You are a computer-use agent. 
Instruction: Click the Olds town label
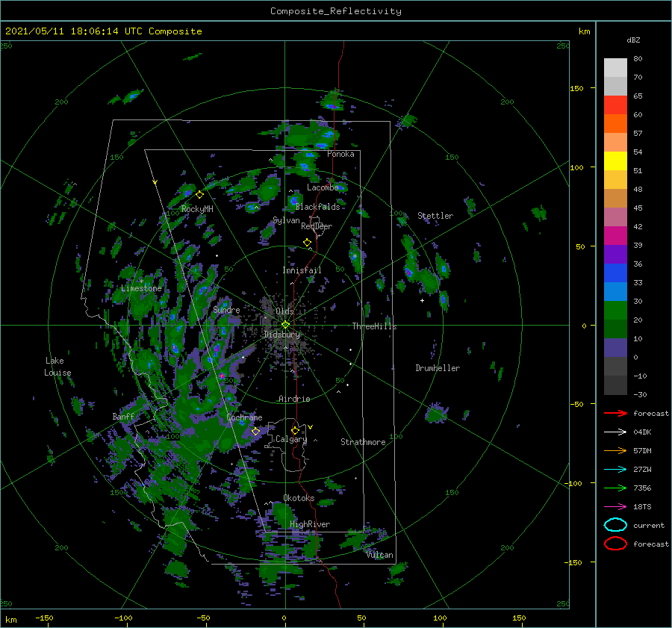point(284,311)
